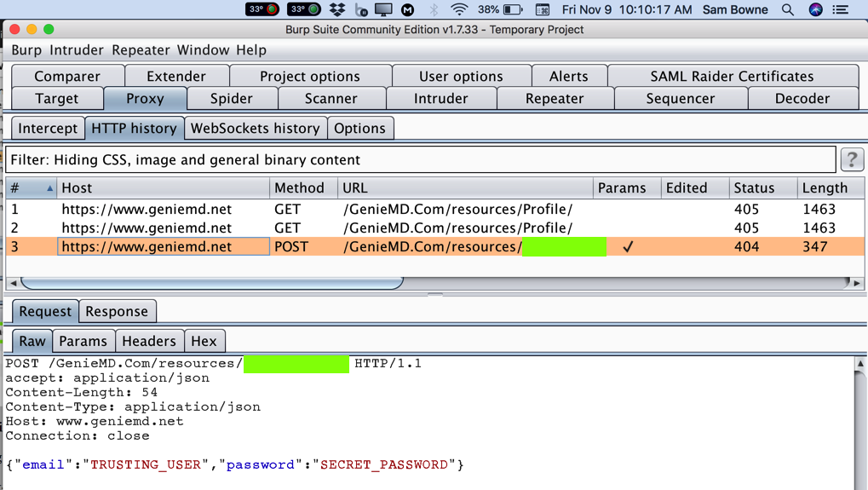
Task: Click the up arrow of request scrollbar
Action: [x=859, y=364]
